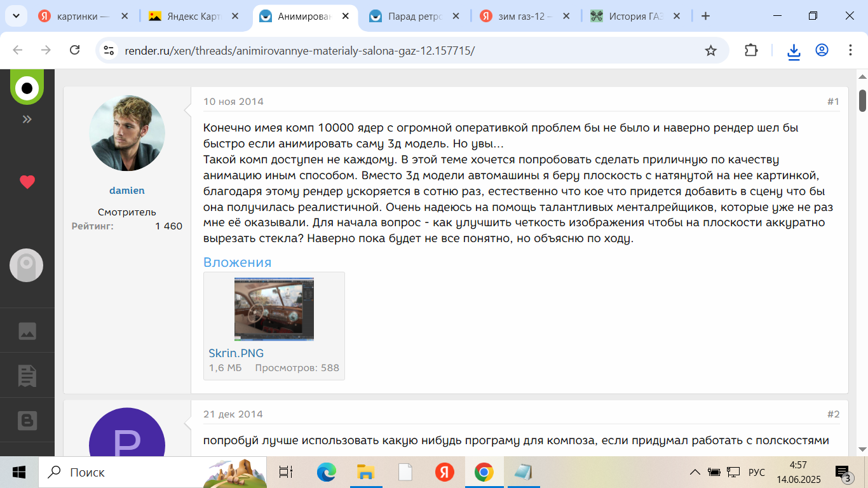Click the red heart icon in sidebar

click(27, 182)
